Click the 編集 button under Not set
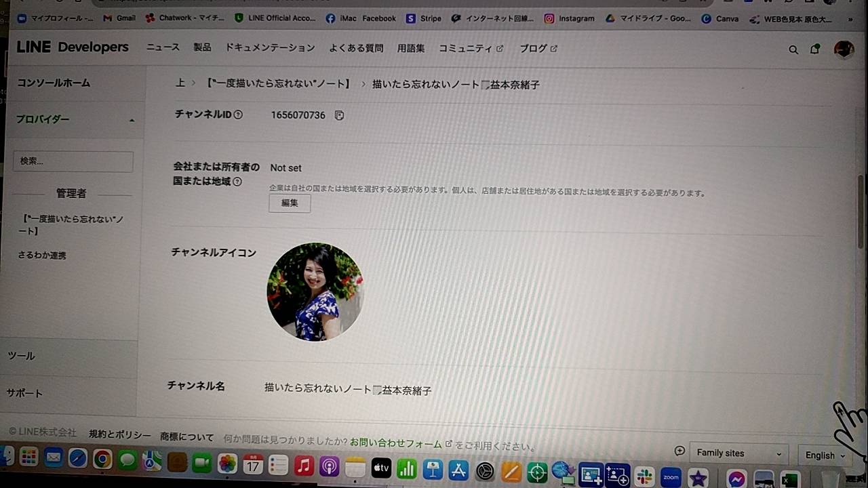 [290, 203]
